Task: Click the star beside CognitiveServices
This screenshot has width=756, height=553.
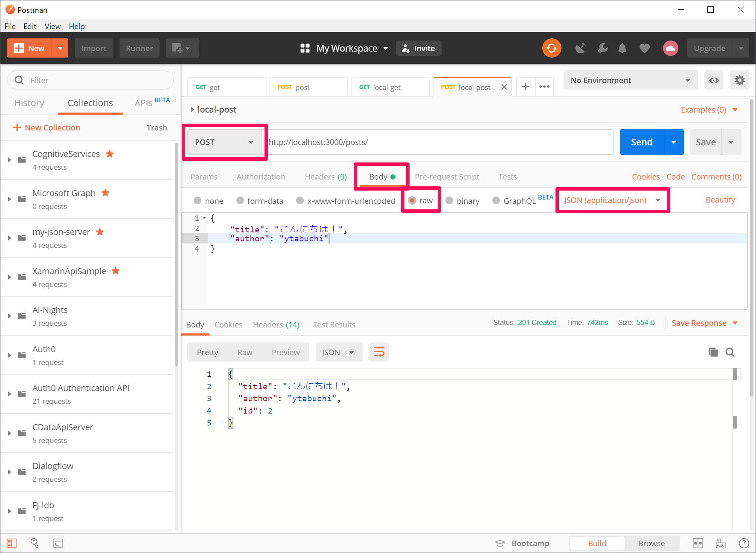Action: coord(110,154)
